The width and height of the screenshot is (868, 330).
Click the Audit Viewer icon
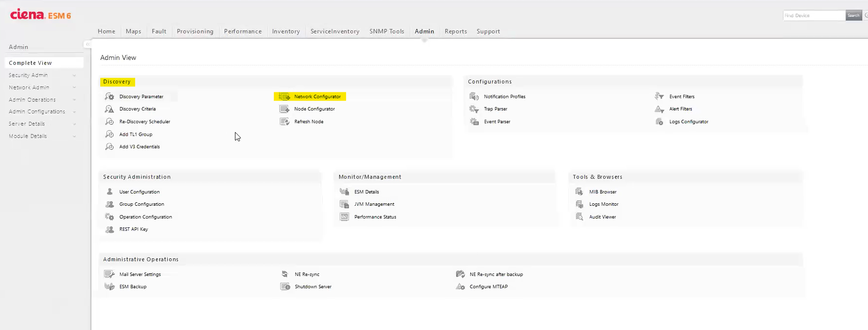pos(579,217)
